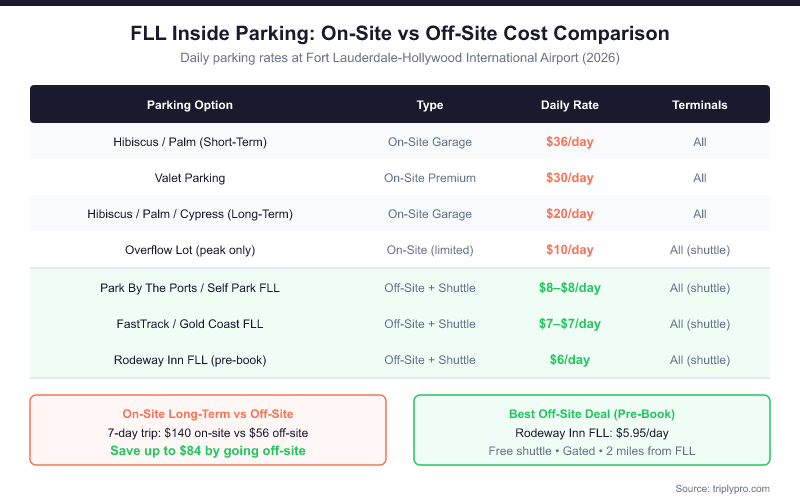Screen dimensions: 800x500
Task: Select the Overflow Lot (peak only) row
Action: [190, 250]
